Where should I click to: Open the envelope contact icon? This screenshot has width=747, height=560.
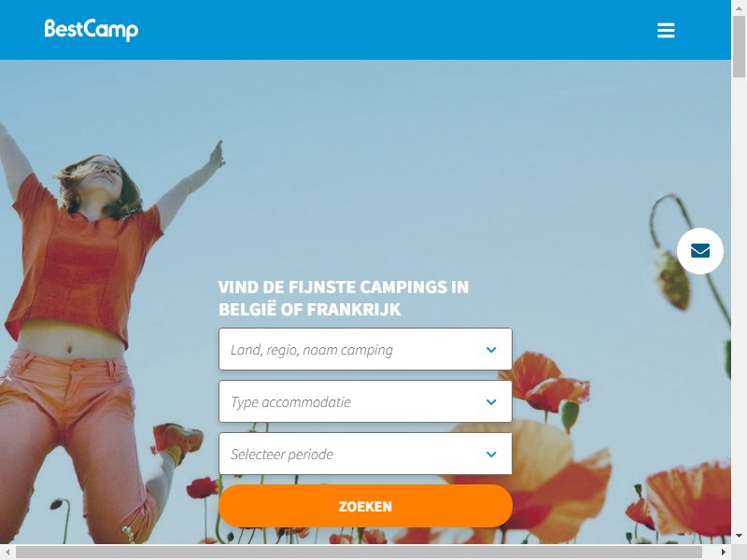pos(699,250)
